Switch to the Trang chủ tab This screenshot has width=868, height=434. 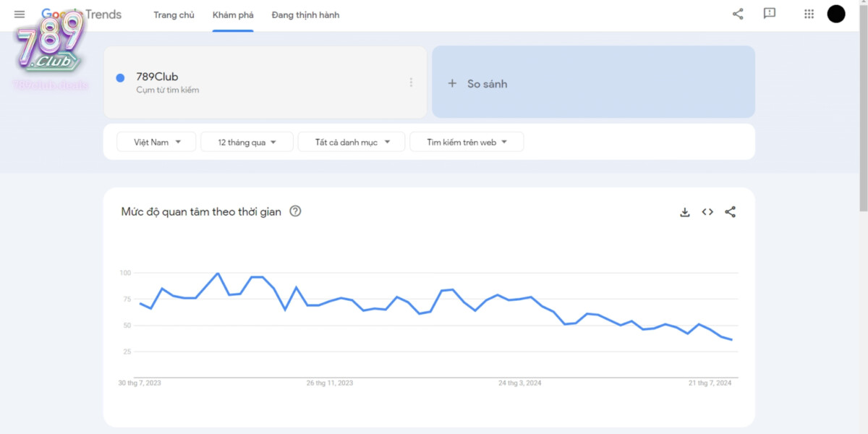[x=174, y=14]
